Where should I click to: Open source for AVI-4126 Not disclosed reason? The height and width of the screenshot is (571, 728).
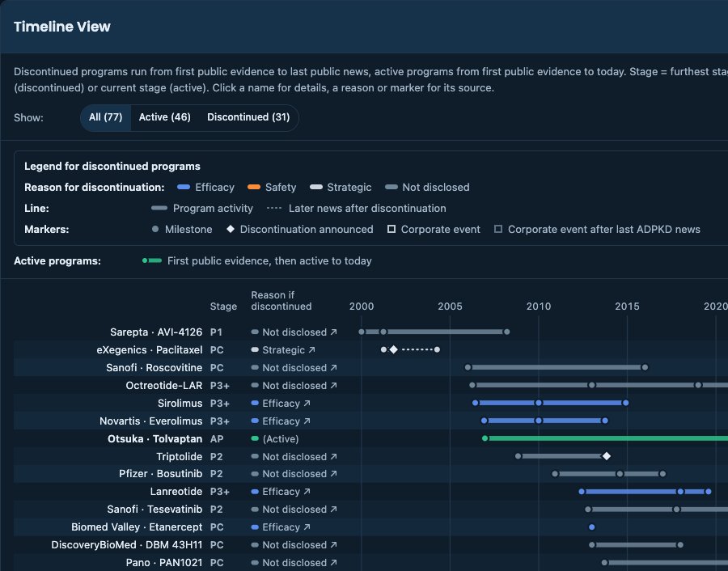point(294,332)
